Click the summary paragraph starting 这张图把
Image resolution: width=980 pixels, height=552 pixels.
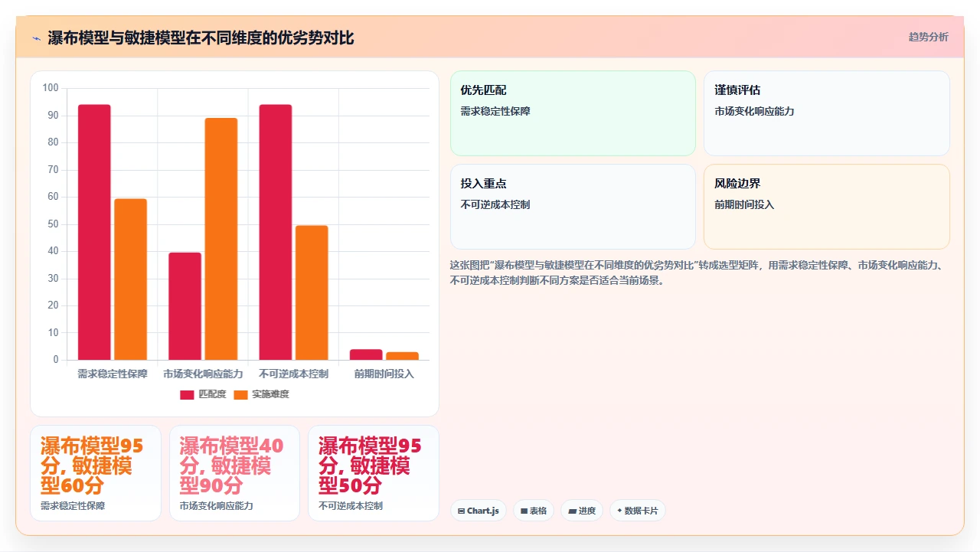[x=699, y=273]
